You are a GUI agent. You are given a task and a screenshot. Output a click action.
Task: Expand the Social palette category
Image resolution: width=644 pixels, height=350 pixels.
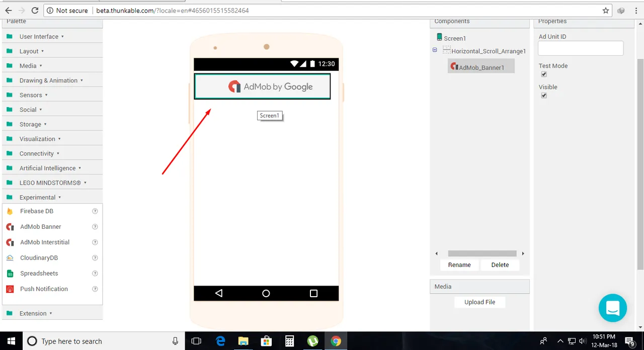[x=52, y=109]
